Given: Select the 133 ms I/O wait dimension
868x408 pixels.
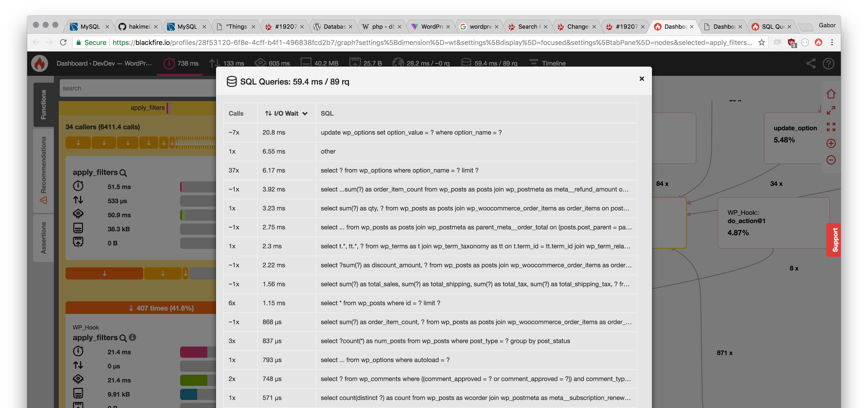Looking at the screenshot, I should click(x=226, y=63).
